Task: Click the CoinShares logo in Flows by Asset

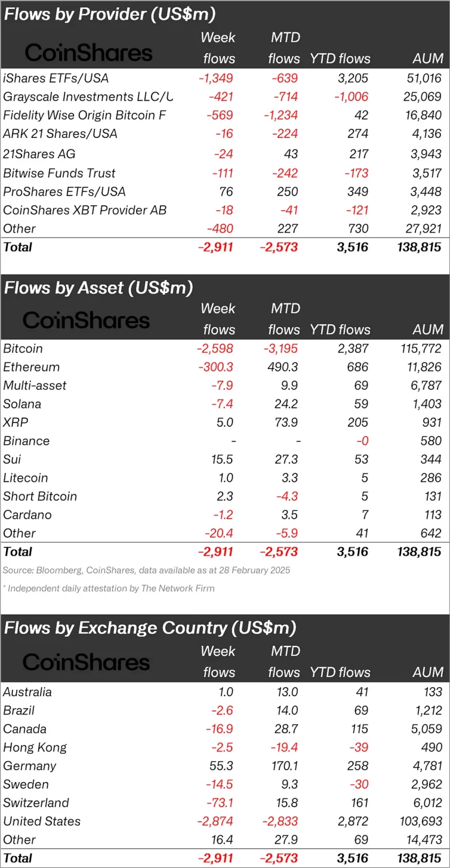Action: click(86, 321)
